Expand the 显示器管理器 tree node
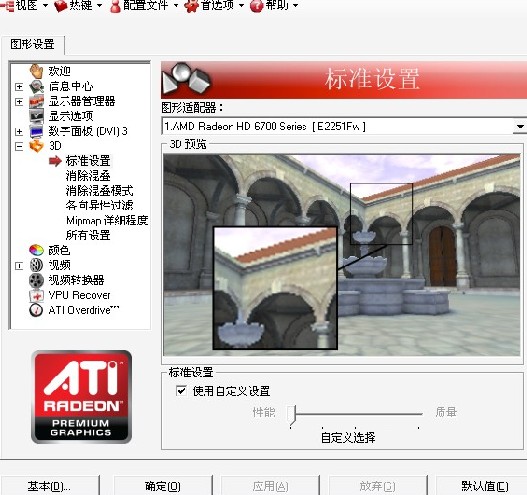 pyautogui.click(x=19, y=101)
